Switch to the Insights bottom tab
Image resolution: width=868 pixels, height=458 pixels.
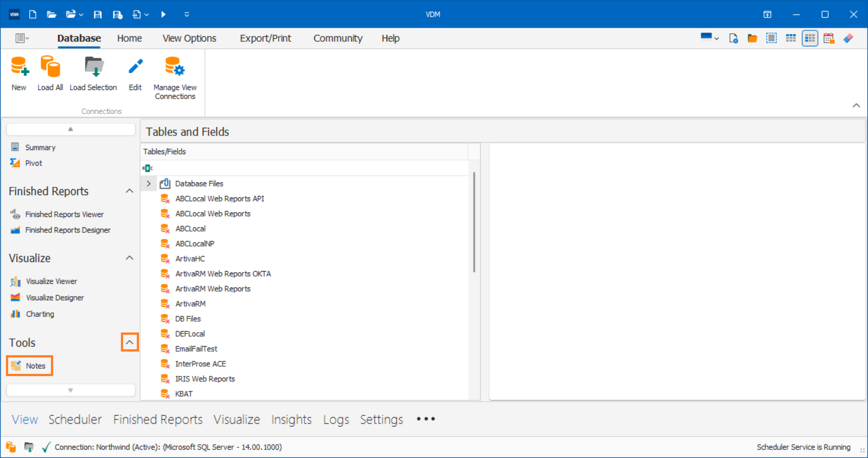click(291, 419)
